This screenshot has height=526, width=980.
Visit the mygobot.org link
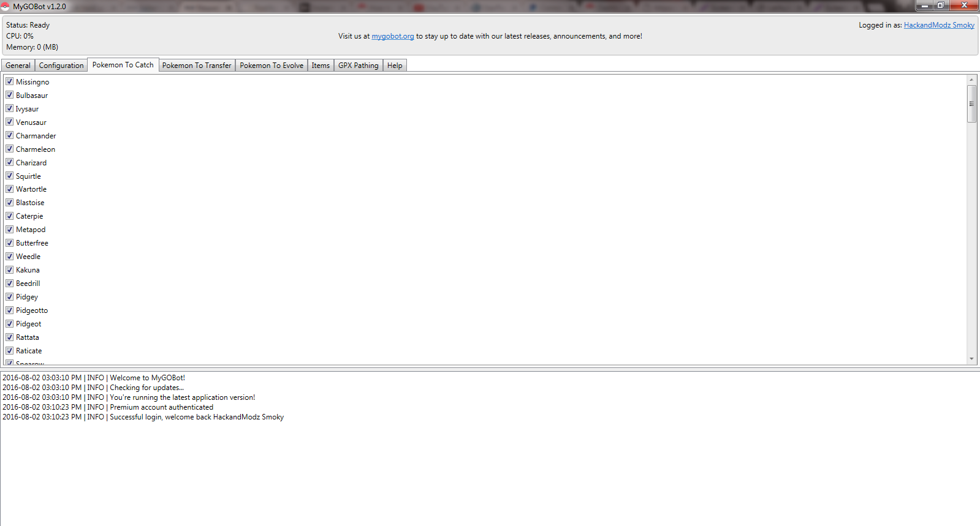tap(393, 36)
